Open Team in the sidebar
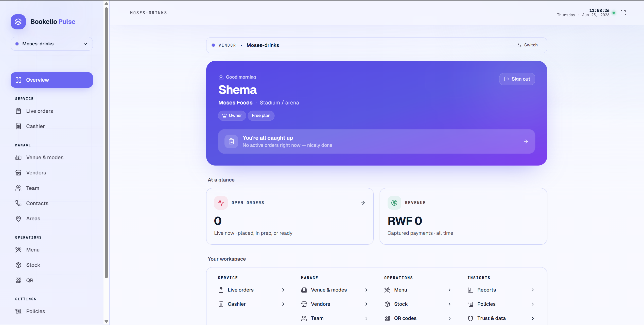The image size is (644, 325). click(52, 188)
